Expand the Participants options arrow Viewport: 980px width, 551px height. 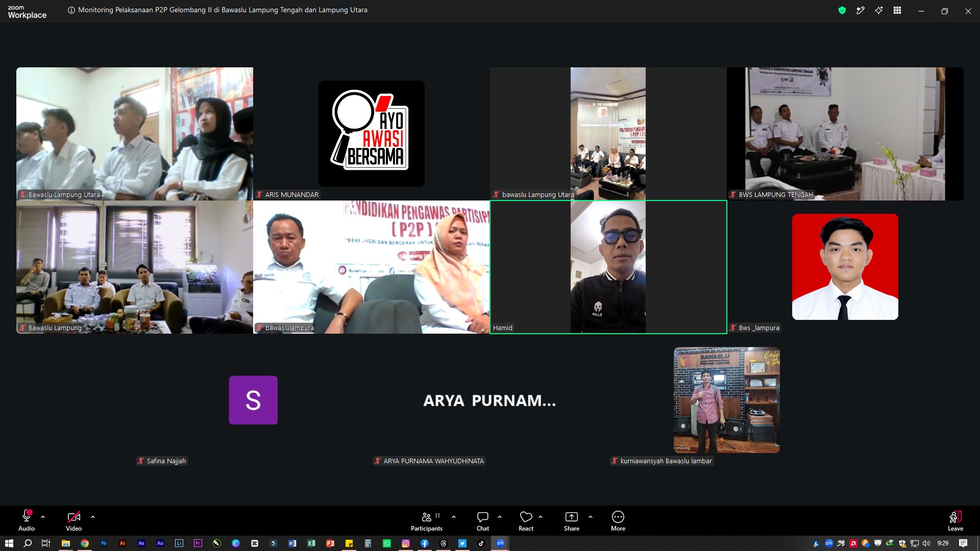(x=454, y=517)
